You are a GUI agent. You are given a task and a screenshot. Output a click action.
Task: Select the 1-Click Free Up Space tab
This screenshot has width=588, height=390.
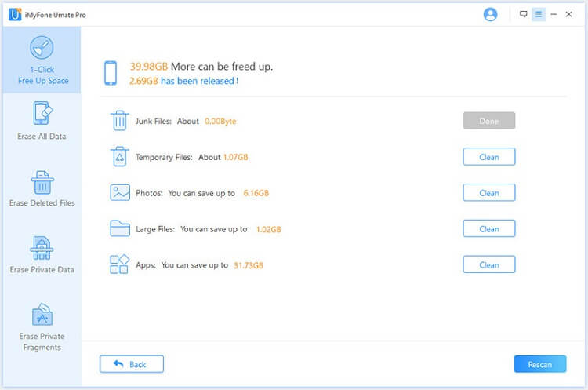[x=42, y=60]
